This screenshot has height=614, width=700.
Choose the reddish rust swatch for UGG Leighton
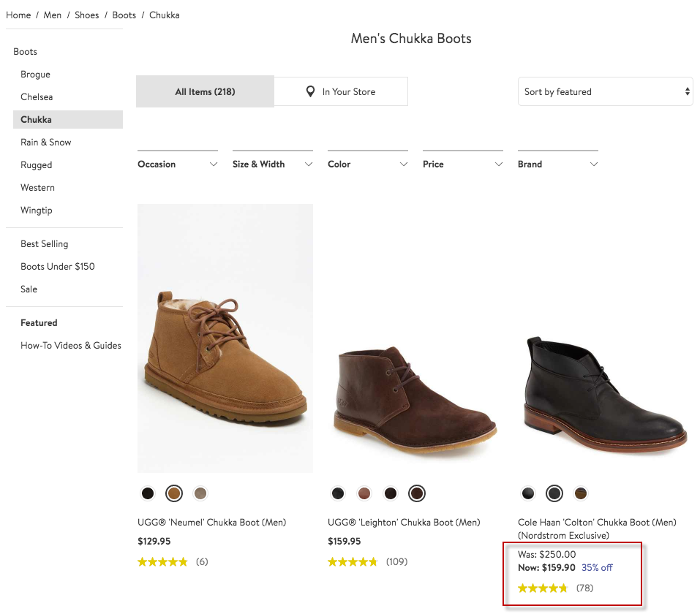pos(364,493)
